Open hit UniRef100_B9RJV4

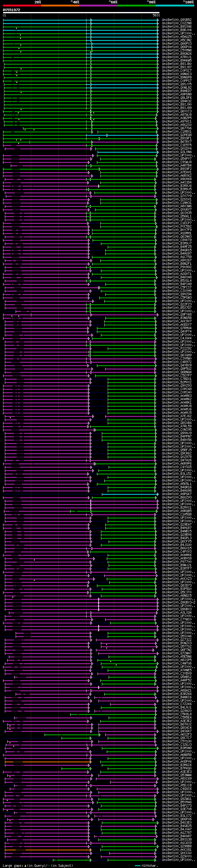177,30
